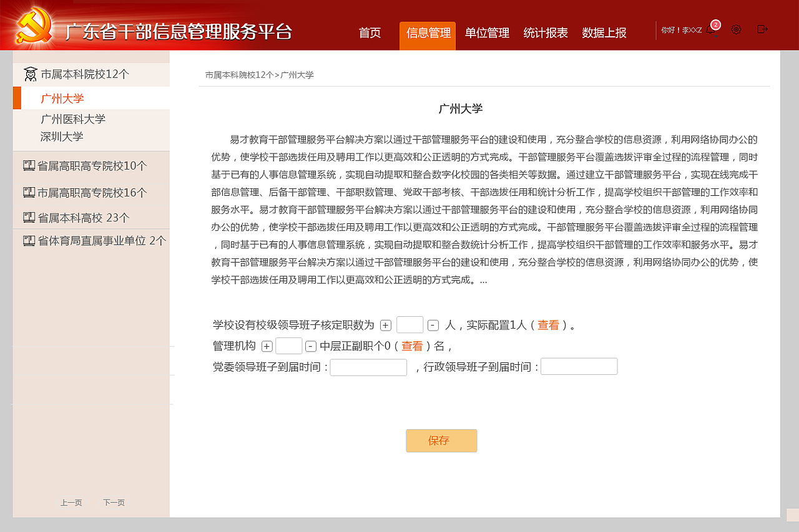Click icon beside 省属本科高校 23个
The height and width of the screenshot is (532, 799).
pyautogui.click(x=29, y=217)
